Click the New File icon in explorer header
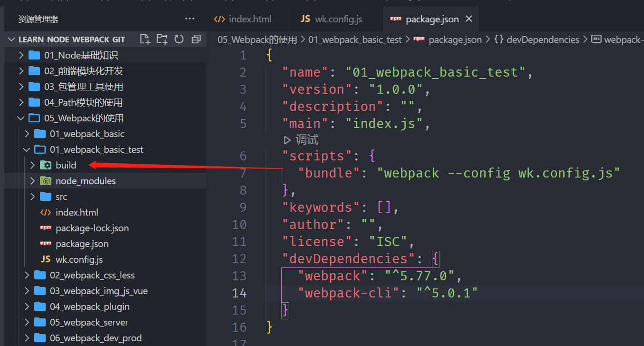 (x=145, y=39)
